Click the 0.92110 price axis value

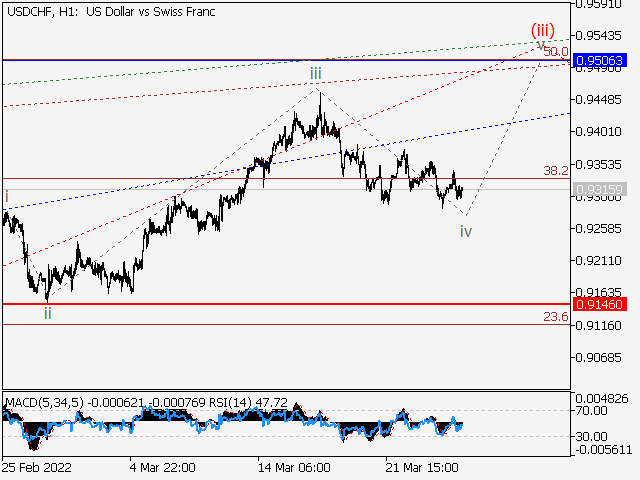[x=598, y=260]
